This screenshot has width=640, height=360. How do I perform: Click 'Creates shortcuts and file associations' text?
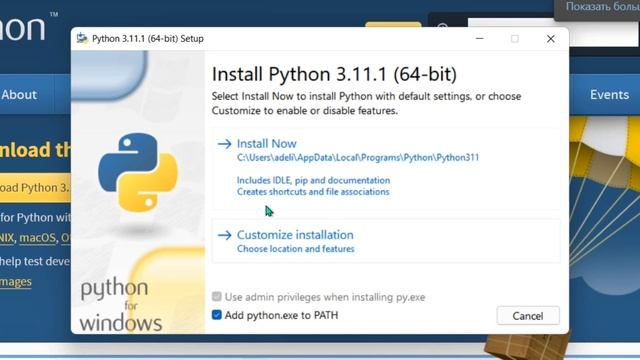point(313,191)
